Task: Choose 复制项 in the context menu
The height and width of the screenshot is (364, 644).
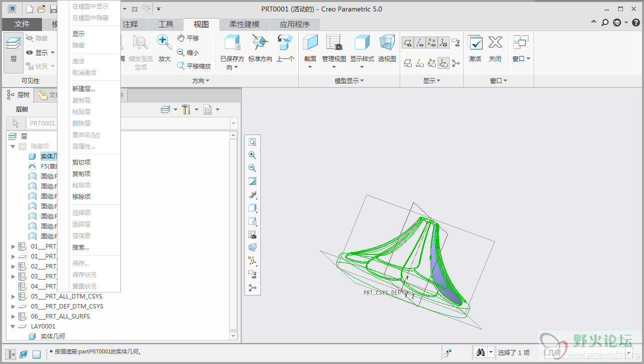Action: click(81, 173)
